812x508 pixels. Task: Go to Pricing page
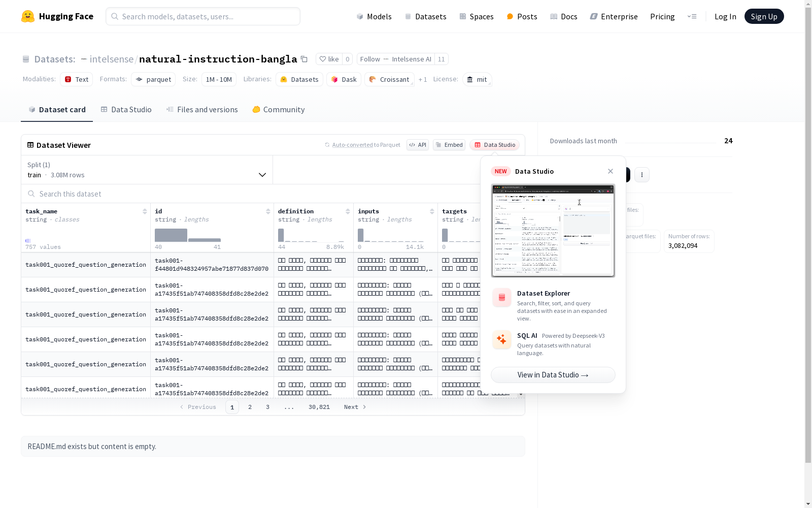pyautogui.click(x=662, y=16)
